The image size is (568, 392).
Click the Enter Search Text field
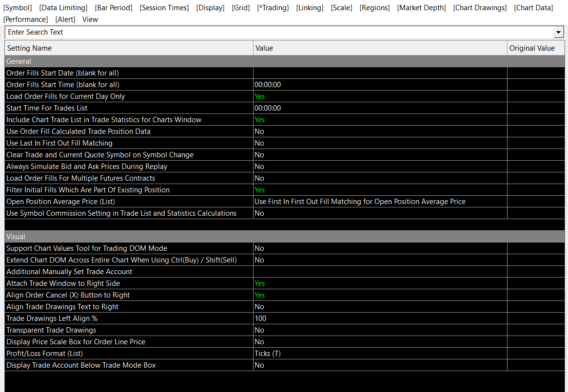pos(279,32)
